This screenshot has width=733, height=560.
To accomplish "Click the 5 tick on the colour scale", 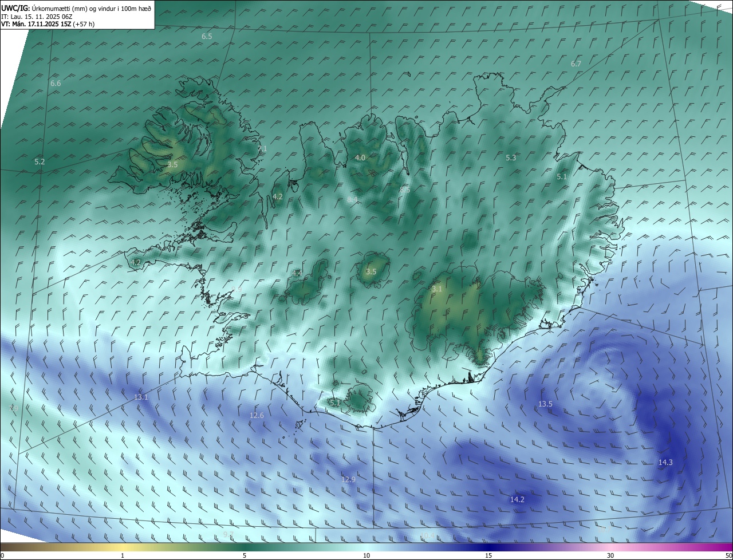I will coord(245,555).
